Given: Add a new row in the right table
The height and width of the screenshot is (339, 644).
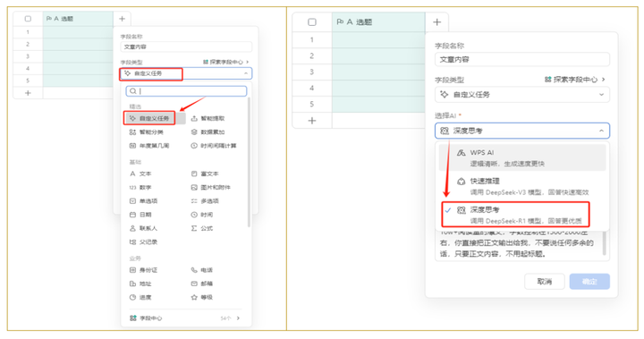Looking at the screenshot, I should [x=312, y=121].
